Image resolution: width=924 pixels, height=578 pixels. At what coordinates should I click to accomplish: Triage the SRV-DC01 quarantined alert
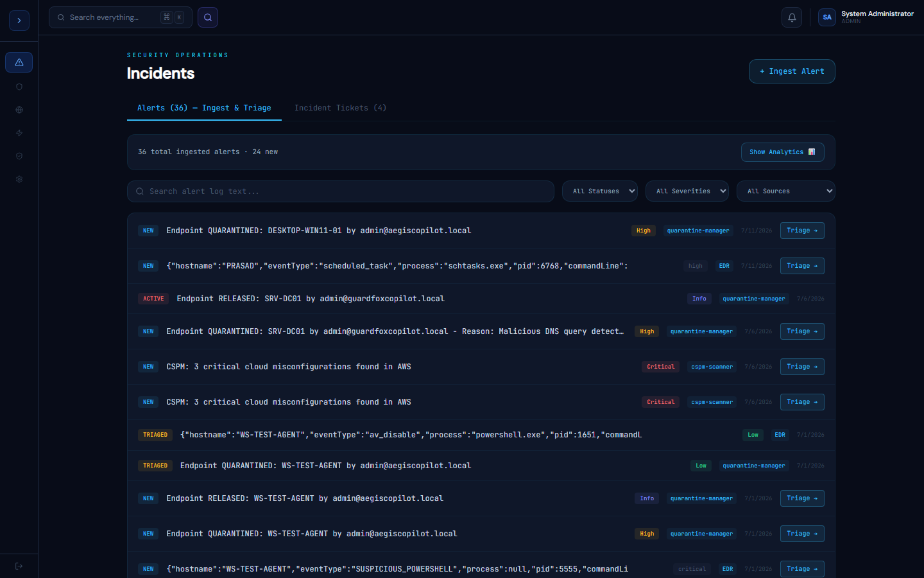[x=802, y=331]
